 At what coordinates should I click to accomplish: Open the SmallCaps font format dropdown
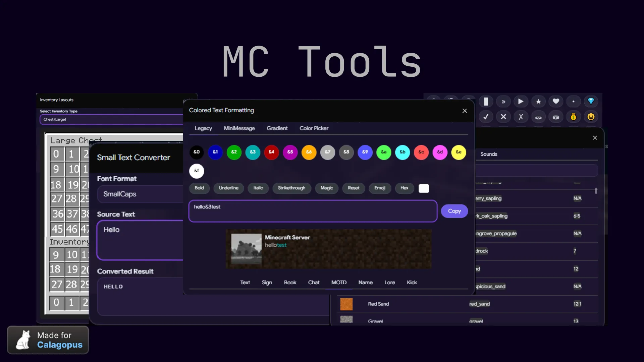coord(141,194)
